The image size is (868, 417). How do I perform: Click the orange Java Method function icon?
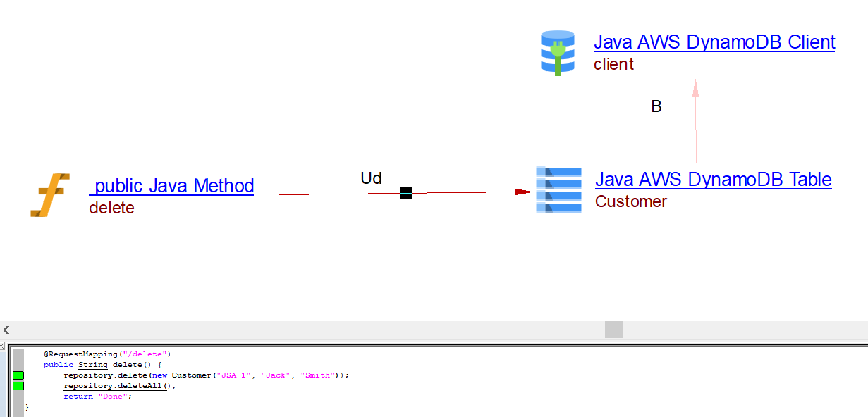coord(49,194)
